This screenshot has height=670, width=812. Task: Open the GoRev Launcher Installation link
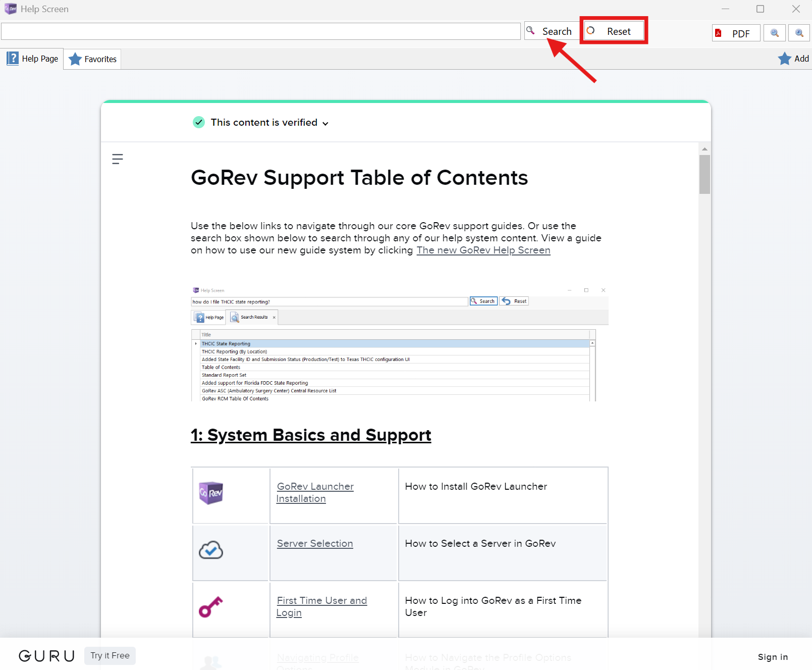[315, 492]
